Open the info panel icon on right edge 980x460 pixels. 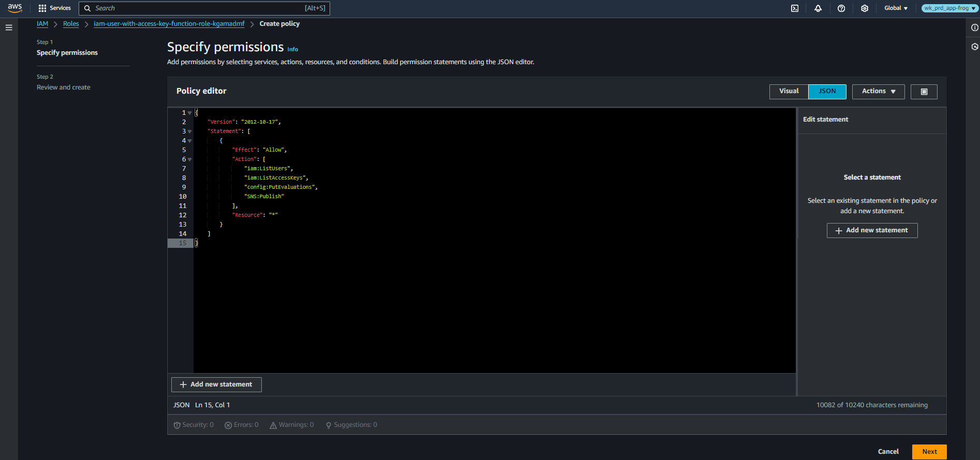(x=974, y=28)
